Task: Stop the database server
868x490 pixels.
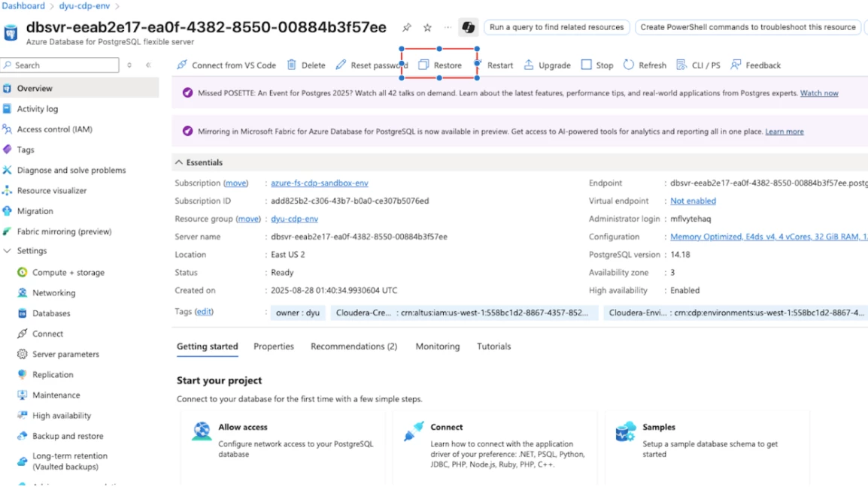Action: click(597, 65)
